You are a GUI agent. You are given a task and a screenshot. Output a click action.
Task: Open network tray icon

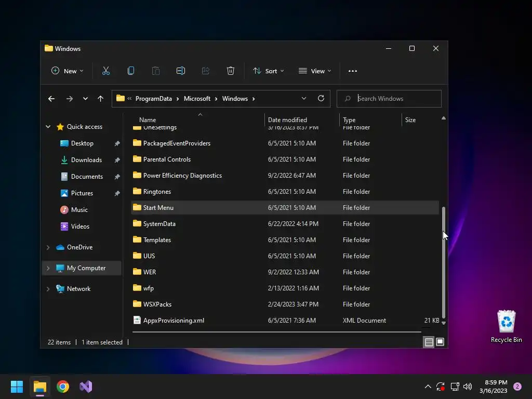[x=455, y=387]
